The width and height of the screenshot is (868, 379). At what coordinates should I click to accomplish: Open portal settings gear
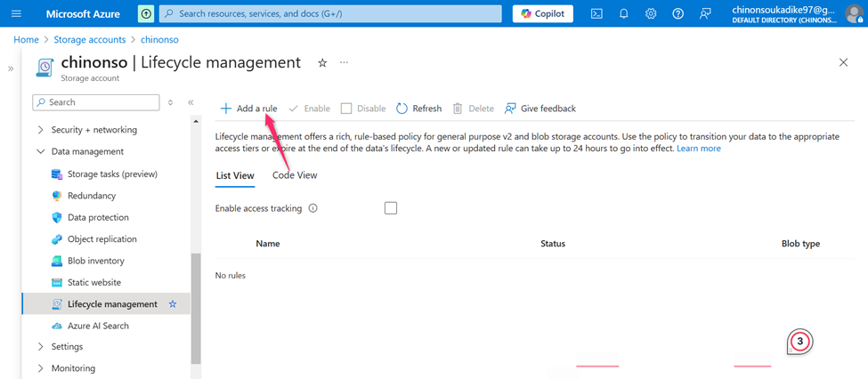pos(651,14)
